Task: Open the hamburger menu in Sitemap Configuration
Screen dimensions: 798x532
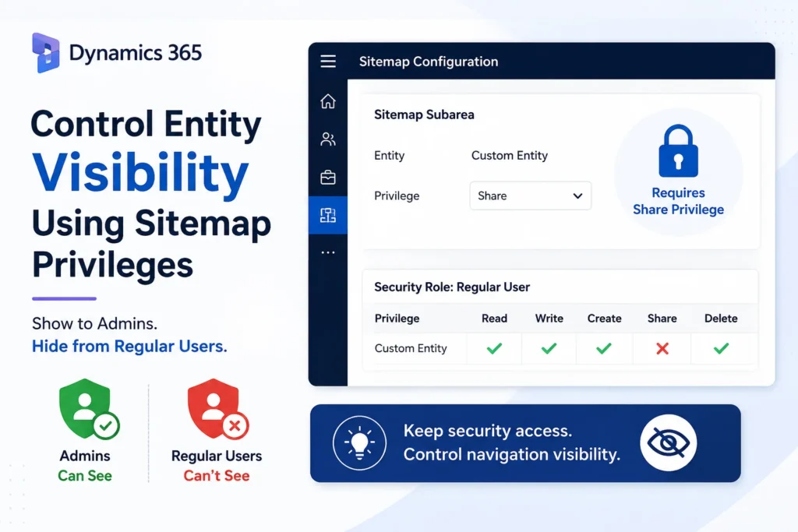Action: (x=328, y=62)
